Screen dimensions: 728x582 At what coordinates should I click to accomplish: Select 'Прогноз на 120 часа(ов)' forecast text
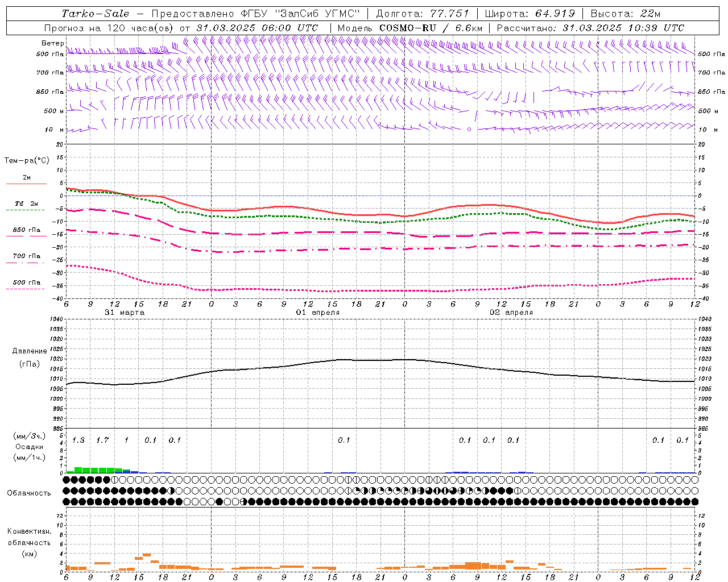coord(110,28)
